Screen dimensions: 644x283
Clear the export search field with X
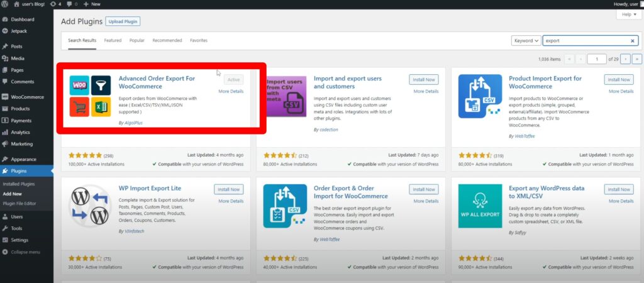633,41
